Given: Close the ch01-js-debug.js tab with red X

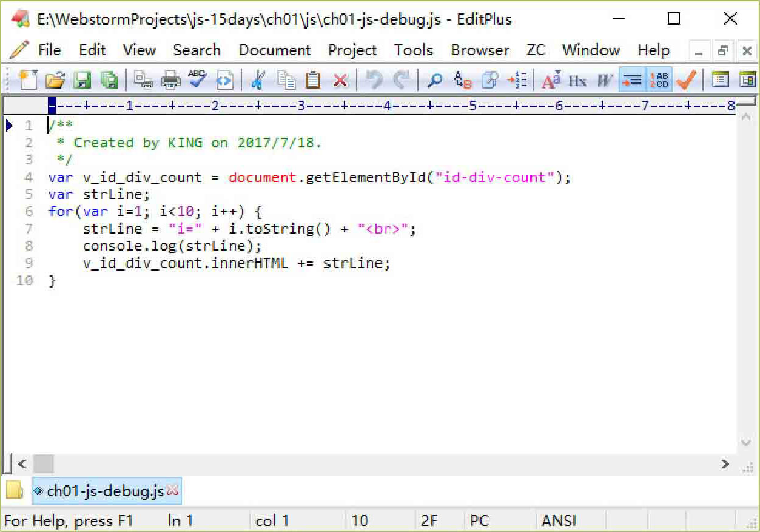Looking at the screenshot, I should coord(172,490).
